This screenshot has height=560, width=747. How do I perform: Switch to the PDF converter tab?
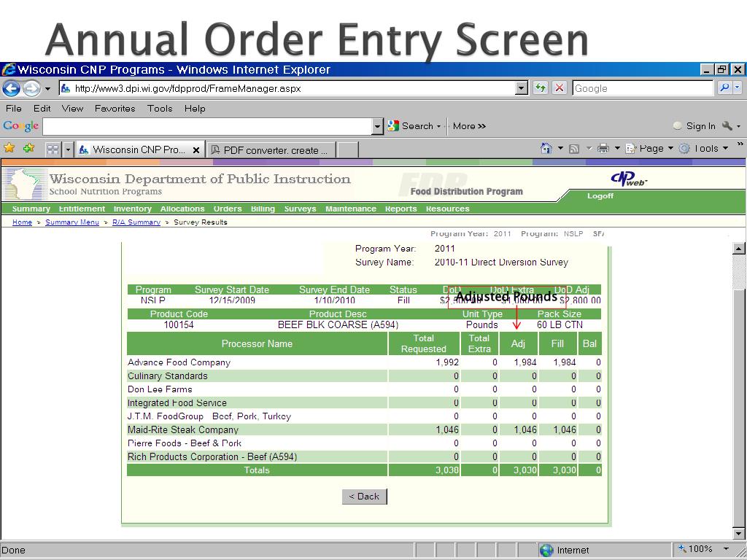[x=271, y=150]
